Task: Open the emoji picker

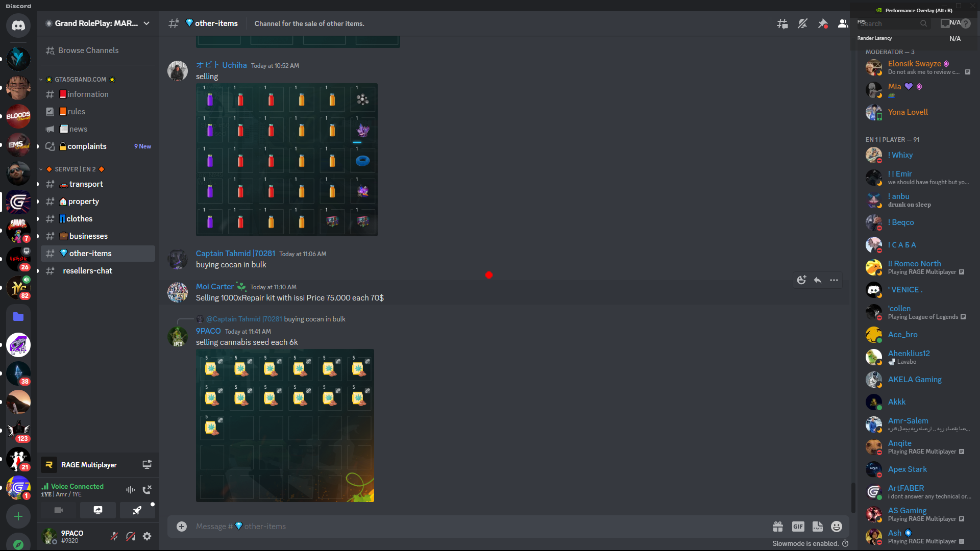Action: pyautogui.click(x=836, y=527)
